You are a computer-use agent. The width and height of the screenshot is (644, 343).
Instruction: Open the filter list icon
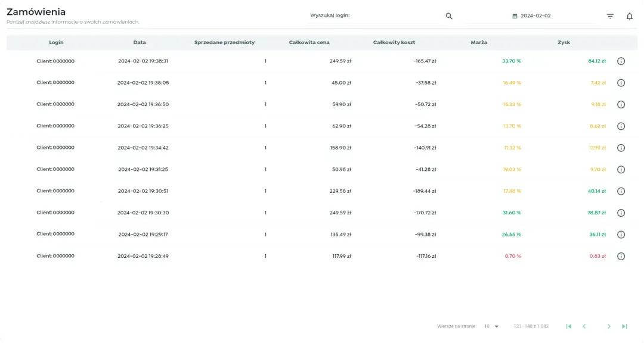tap(610, 16)
